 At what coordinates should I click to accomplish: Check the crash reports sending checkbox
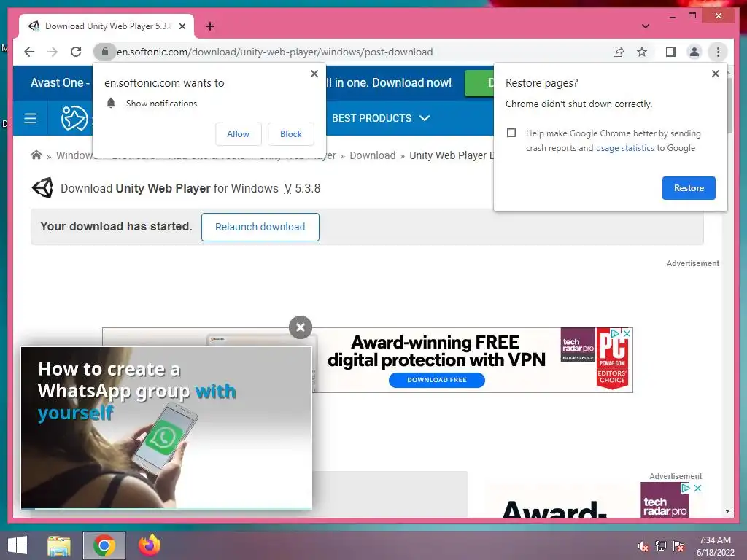[511, 133]
